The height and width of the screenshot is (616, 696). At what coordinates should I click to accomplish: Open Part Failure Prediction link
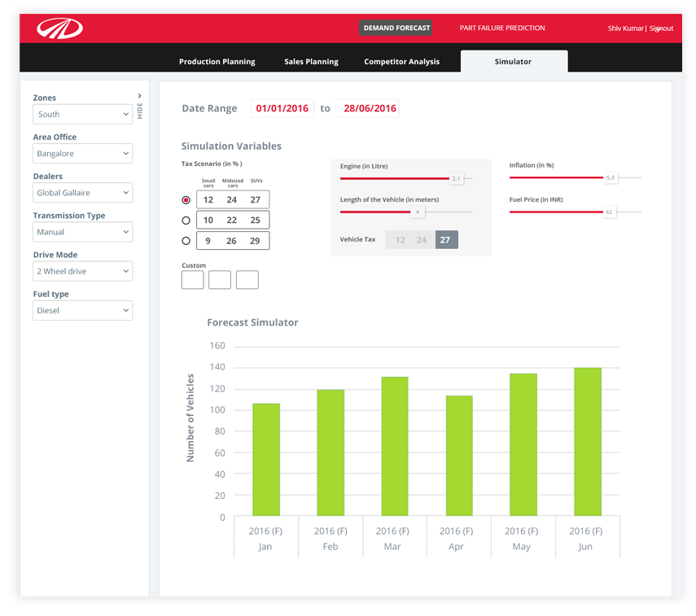pyautogui.click(x=502, y=28)
